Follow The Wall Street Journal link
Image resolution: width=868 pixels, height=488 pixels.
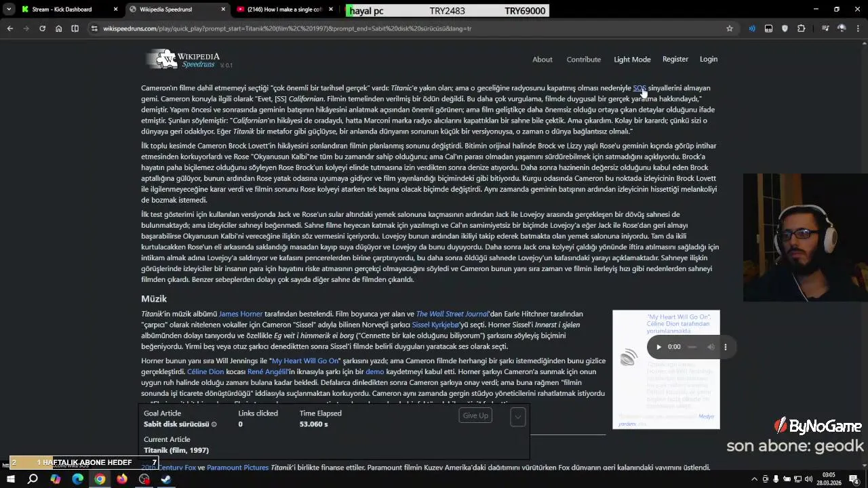[452, 314]
